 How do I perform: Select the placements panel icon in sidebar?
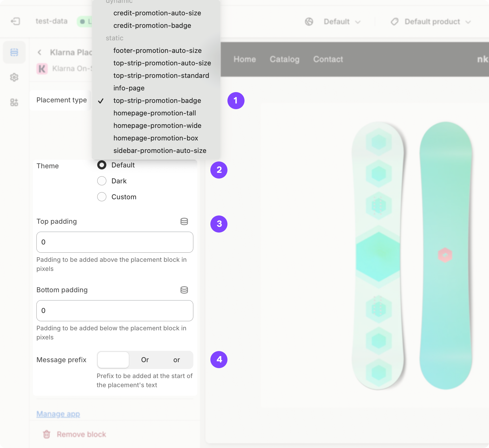tap(14, 52)
